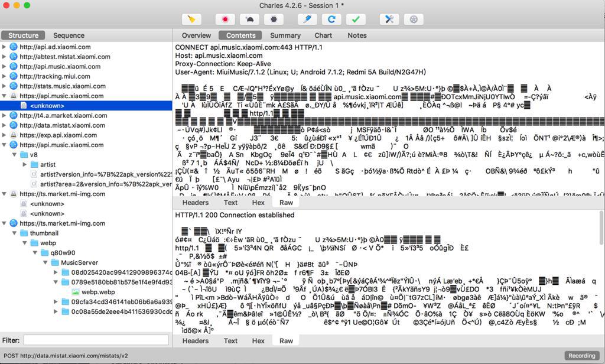Click the POST data.mistat.xiaomi.com status text

pos(66,356)
